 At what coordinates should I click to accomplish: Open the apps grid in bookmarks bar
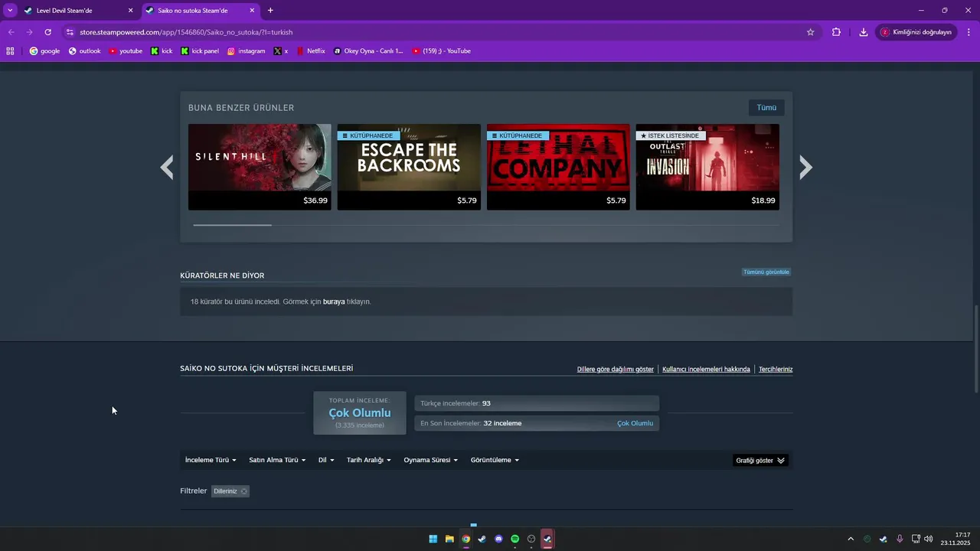click(10, 51)
